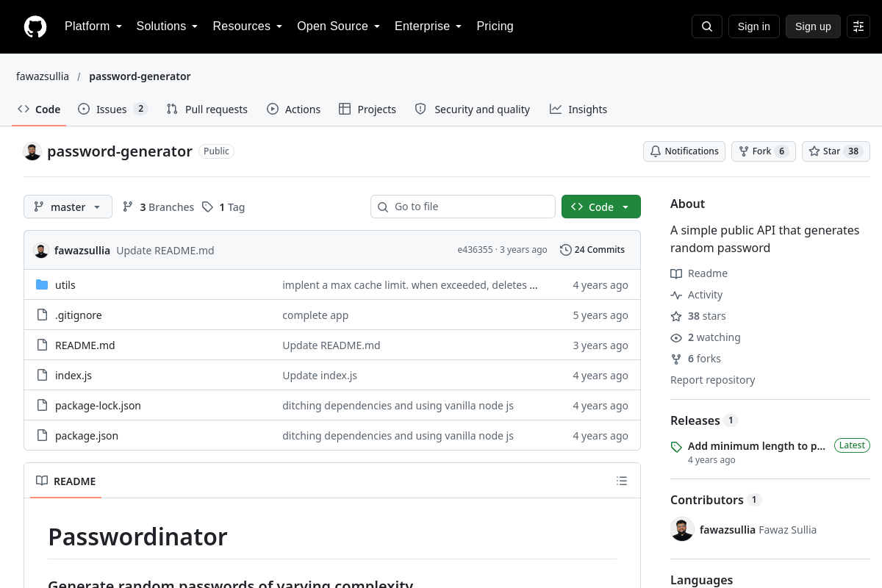This screenshot has height=588, width=882.
Task: Open the README outline list icon
Action: [x=622, y=481]
